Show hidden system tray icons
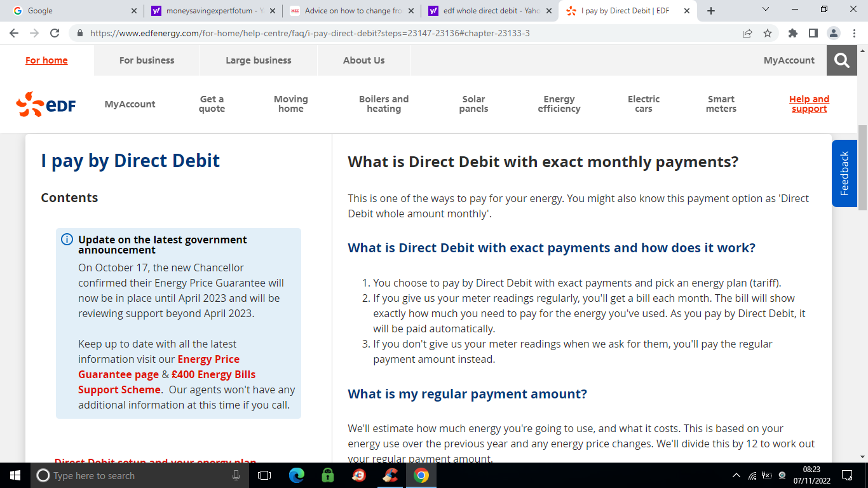This screenshot has height=488, width=868. point(736,475)
